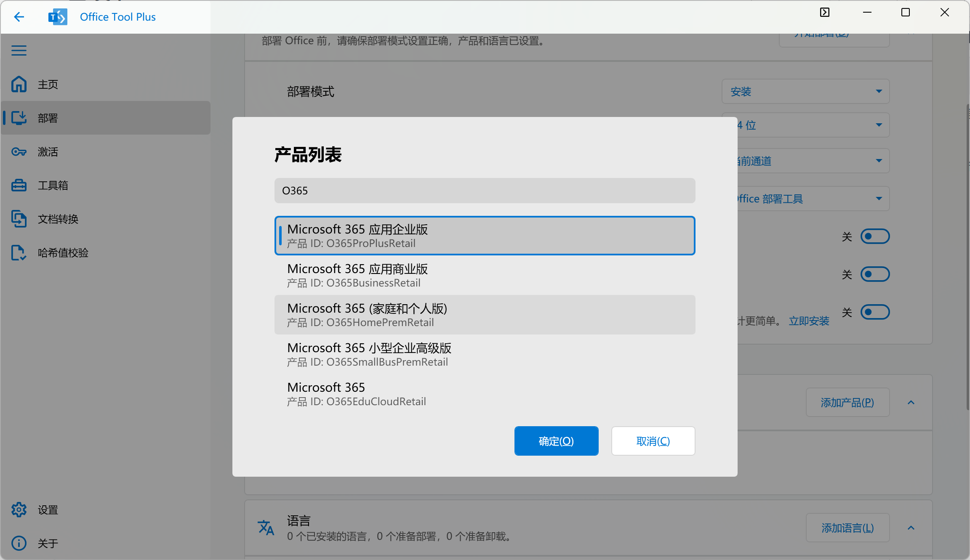The image size is (970, 560).
Task: Select Microsoft 365 应用企业版 product
Action: (x=485, y=236)
